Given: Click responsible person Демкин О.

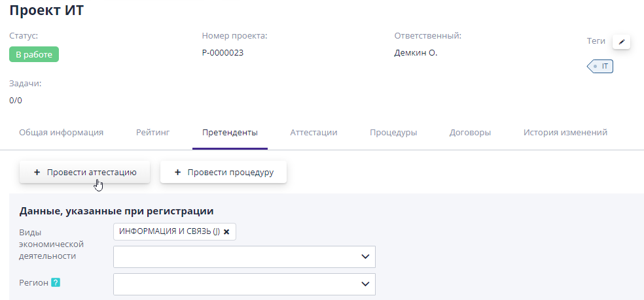Looking at the screenshot, I should 416,52.
